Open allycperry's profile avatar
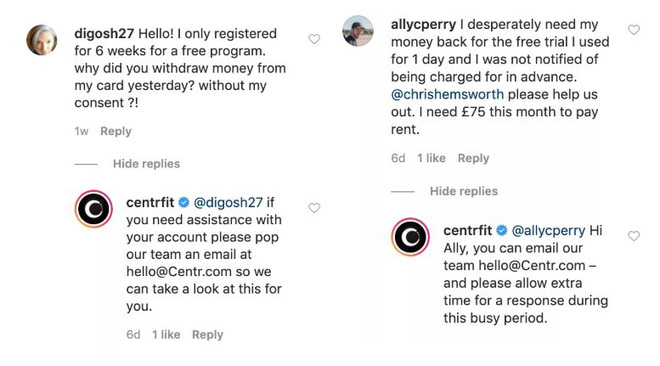 pos(358,31)
